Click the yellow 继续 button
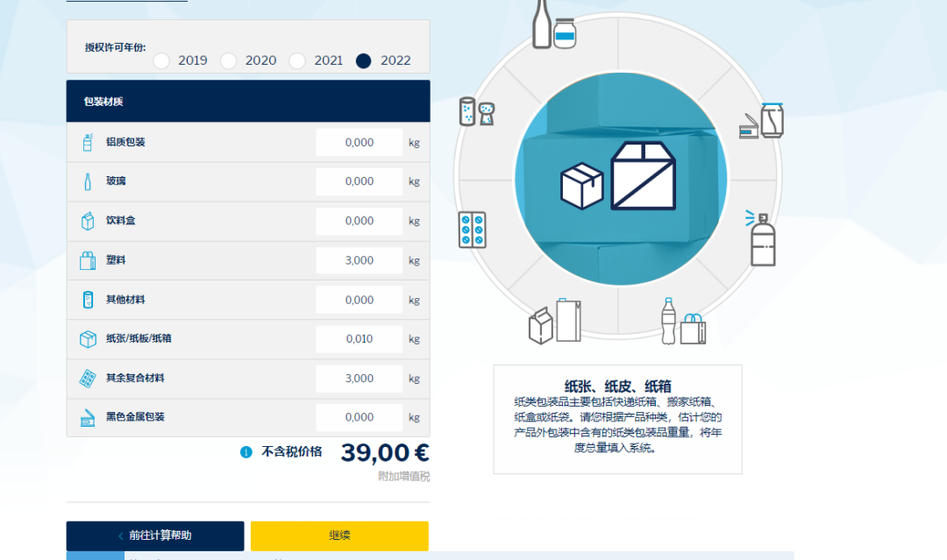 coord(339,535)
